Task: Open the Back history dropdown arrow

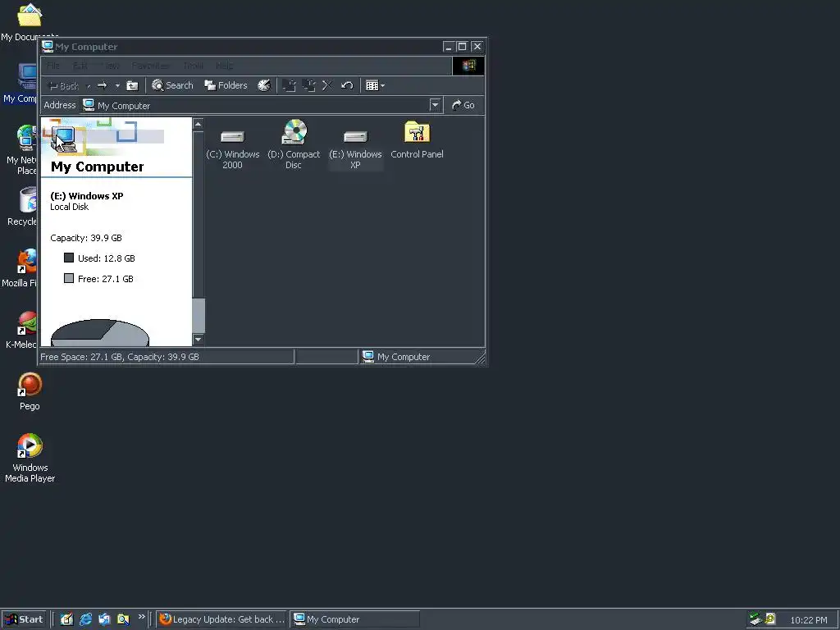Action: [89, 85]
